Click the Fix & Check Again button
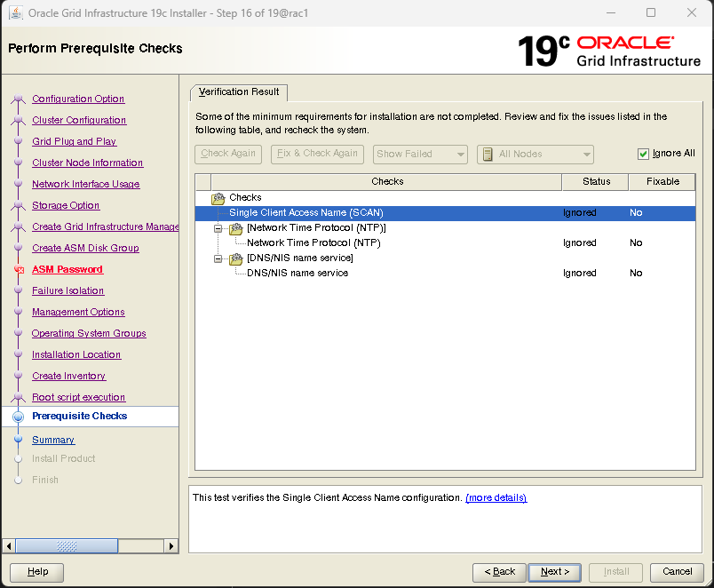 317,154
